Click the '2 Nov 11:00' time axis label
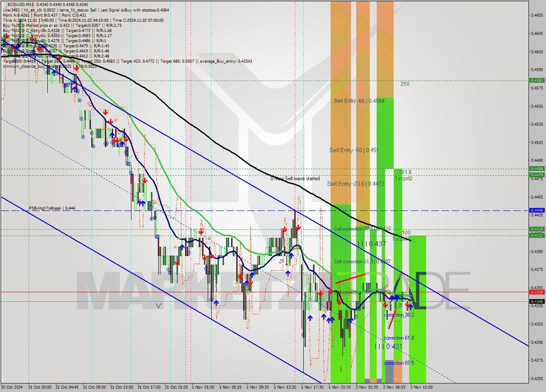The width and height of the screenshot is (546, 392). [x=421, y=387]
